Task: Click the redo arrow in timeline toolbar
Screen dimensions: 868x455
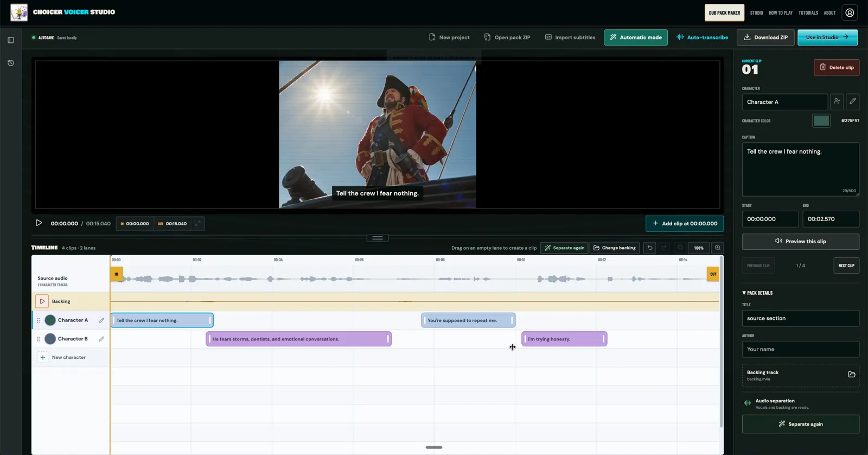Action: 663,248
